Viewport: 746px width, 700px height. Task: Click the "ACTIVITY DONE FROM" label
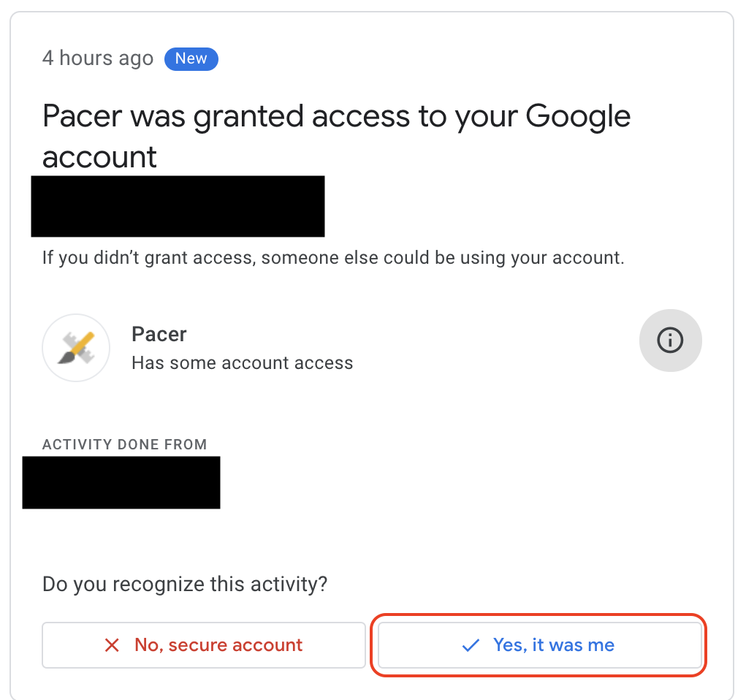coord(124,444)
